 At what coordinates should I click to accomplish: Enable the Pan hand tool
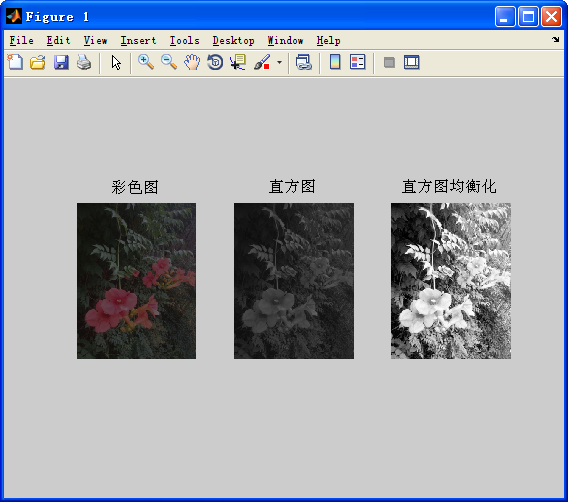point(192,62)
